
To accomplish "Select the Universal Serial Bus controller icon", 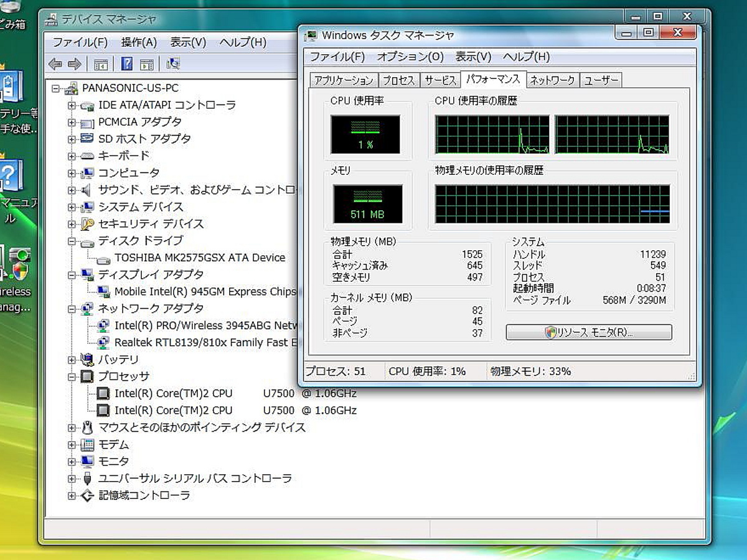I will [88, 478].
